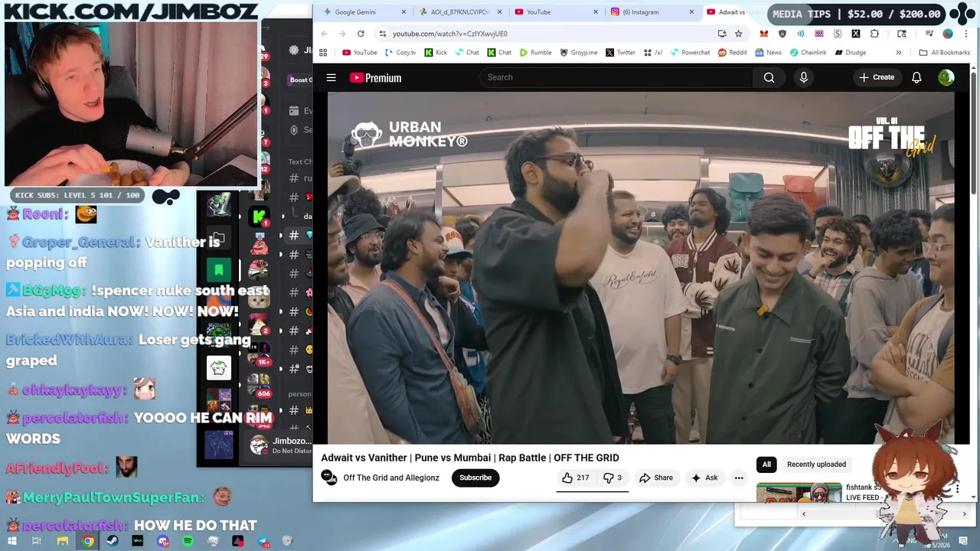This screenshot has height=551, width=980.
Task: Show more bookmarks with the double chevron
Action: [899, 53]
